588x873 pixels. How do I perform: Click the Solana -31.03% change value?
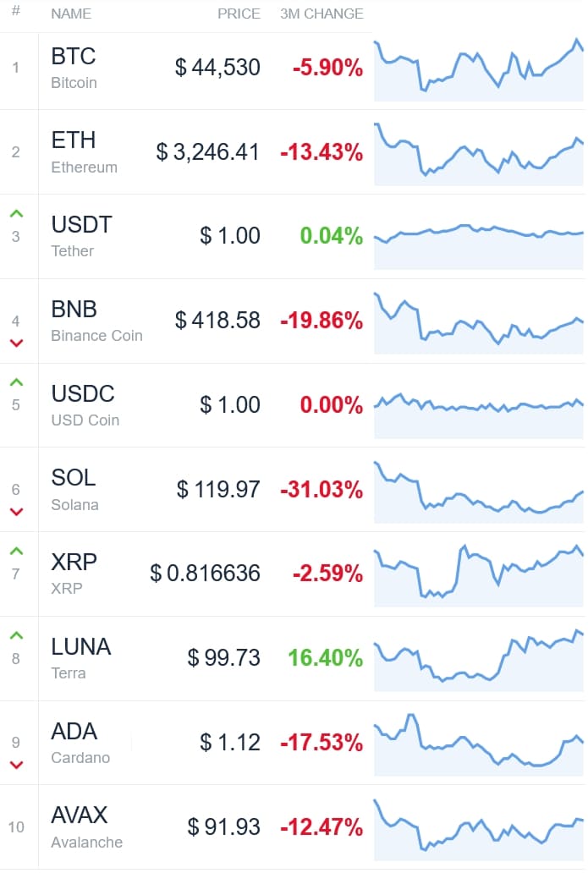point(321,490)
